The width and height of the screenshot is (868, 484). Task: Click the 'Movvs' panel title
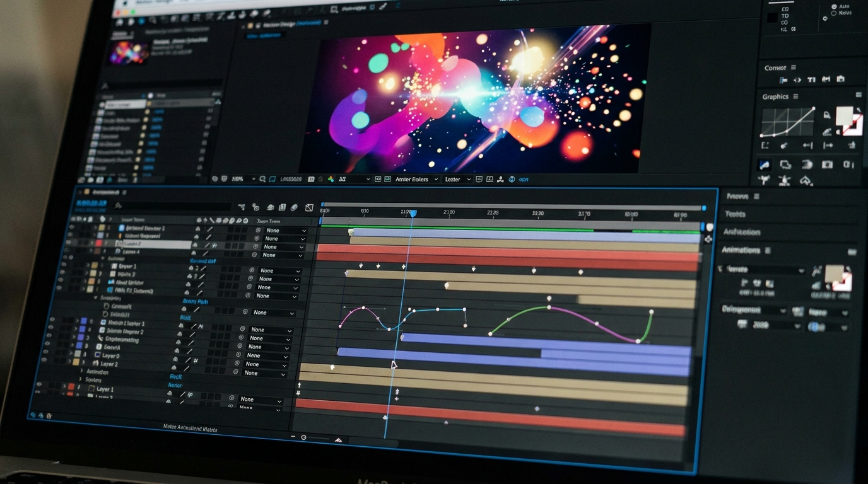click(737, 197)
